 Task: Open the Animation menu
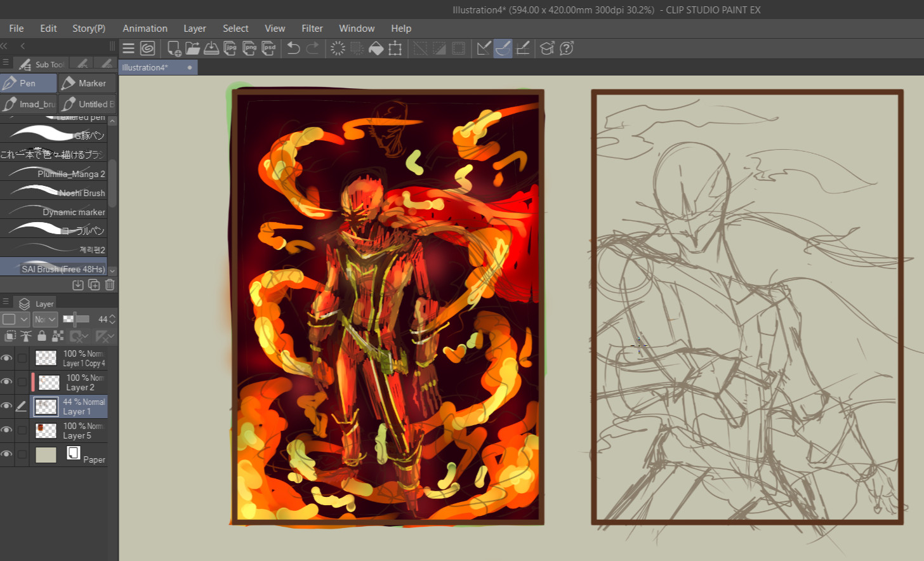click(145, 28)
